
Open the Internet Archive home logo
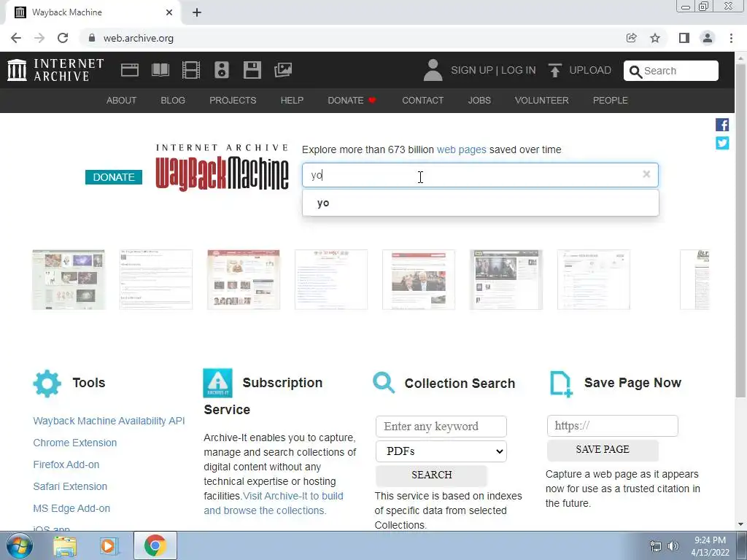point(55,70)
